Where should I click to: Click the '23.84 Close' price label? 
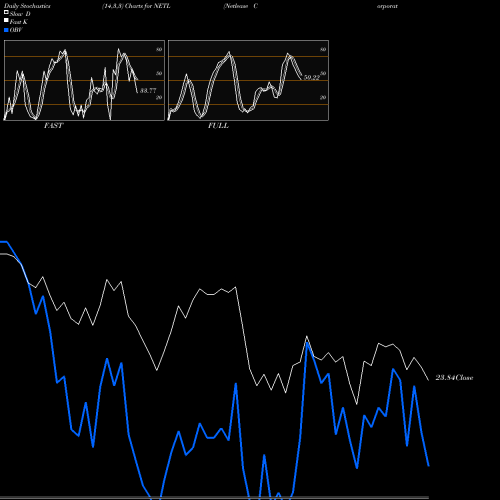(x=454, y=378)
